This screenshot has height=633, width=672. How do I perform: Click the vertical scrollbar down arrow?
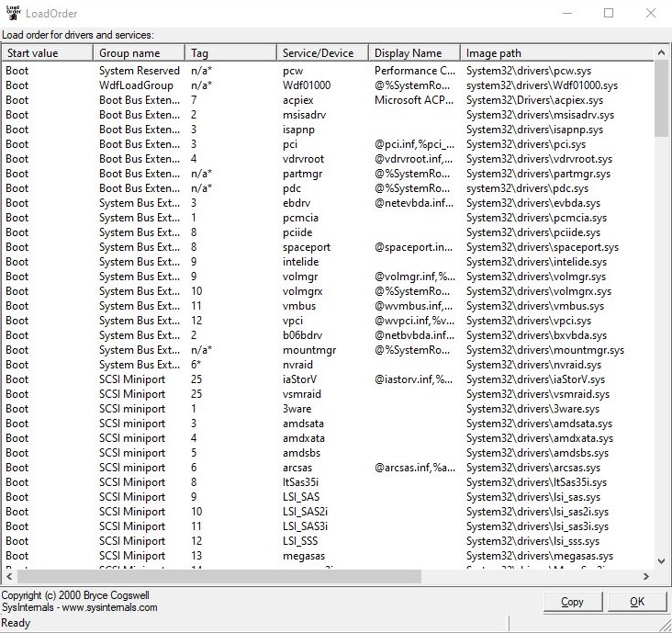(x=661, y=560)
